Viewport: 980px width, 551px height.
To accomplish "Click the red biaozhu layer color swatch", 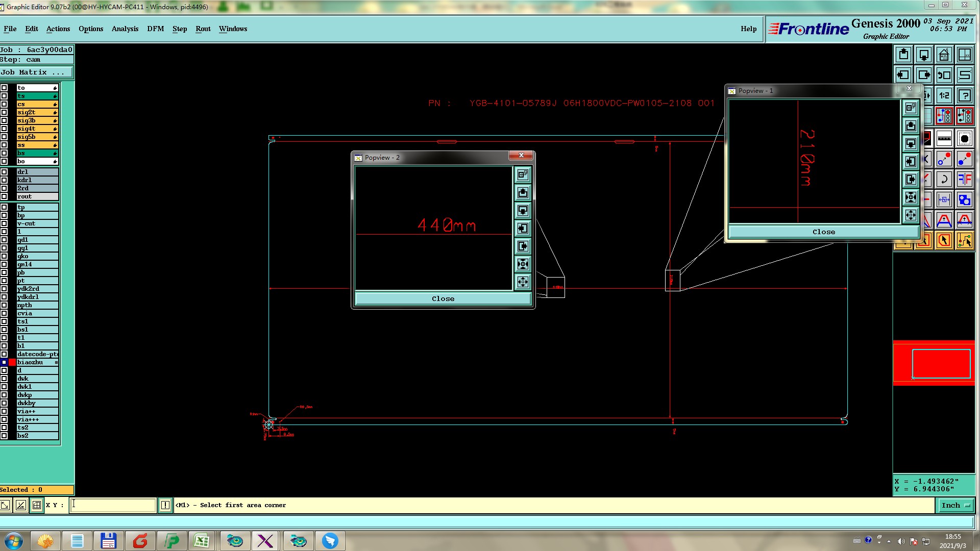I will (12, 362).
